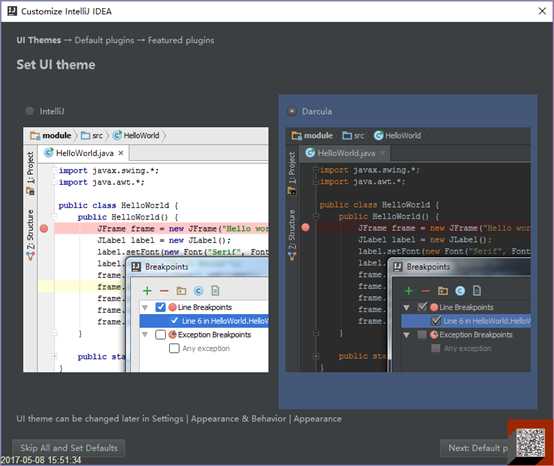The width and height of the screenshot is (554, 466).
Task: Click the IntelliJ IDEA logo in the title bar
Action: [12, 11]
